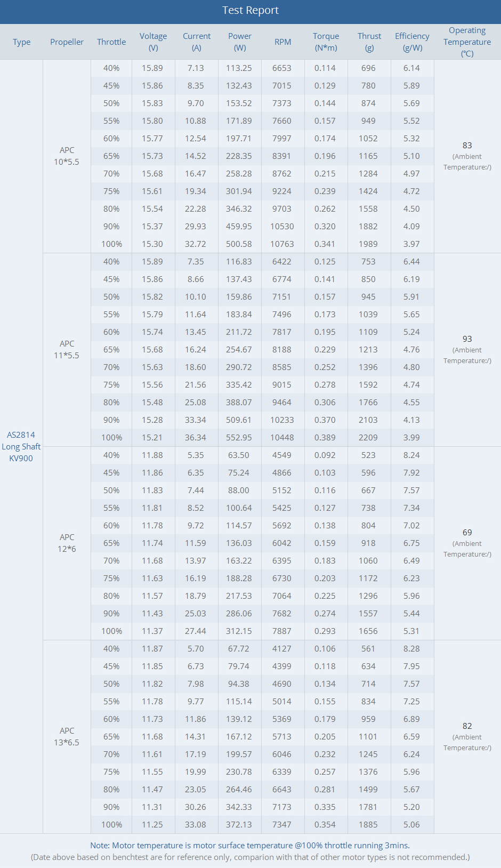This screenshot has height=868, width=501.
Task: Click the APC 10*5.5 propeller cell
Action: click(x=67, y=156)
